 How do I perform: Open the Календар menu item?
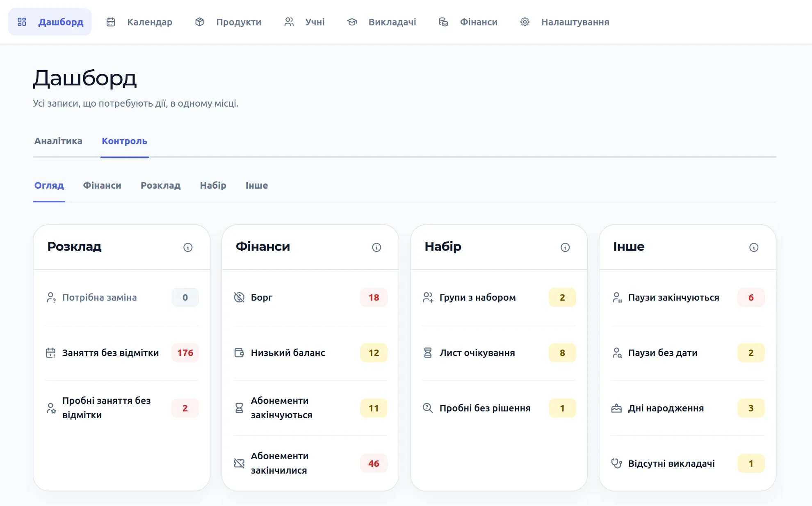pyautogui.click(x=139, y=22)
